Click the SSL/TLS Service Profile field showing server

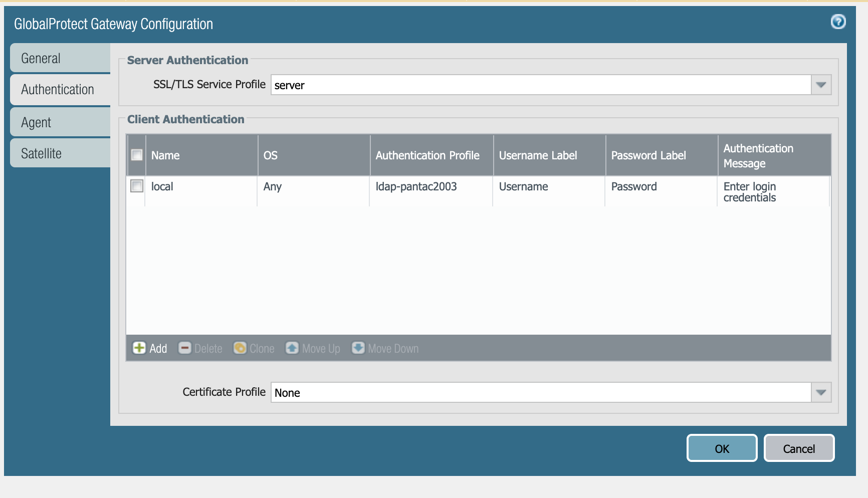tap(541, 85)
